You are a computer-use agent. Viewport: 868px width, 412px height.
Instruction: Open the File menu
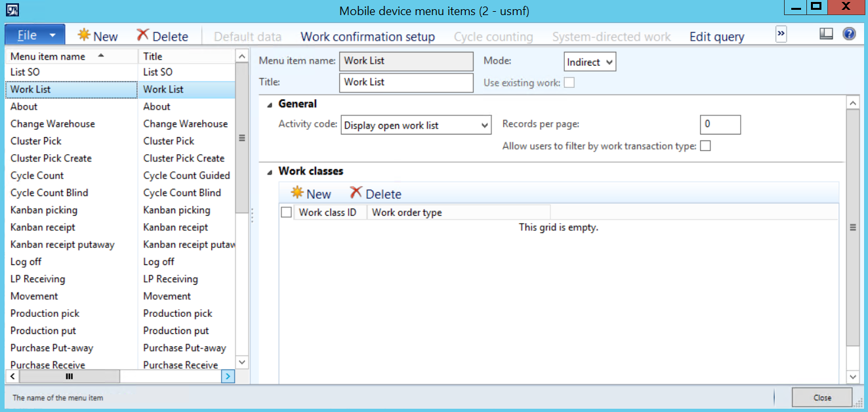[35, 35]
